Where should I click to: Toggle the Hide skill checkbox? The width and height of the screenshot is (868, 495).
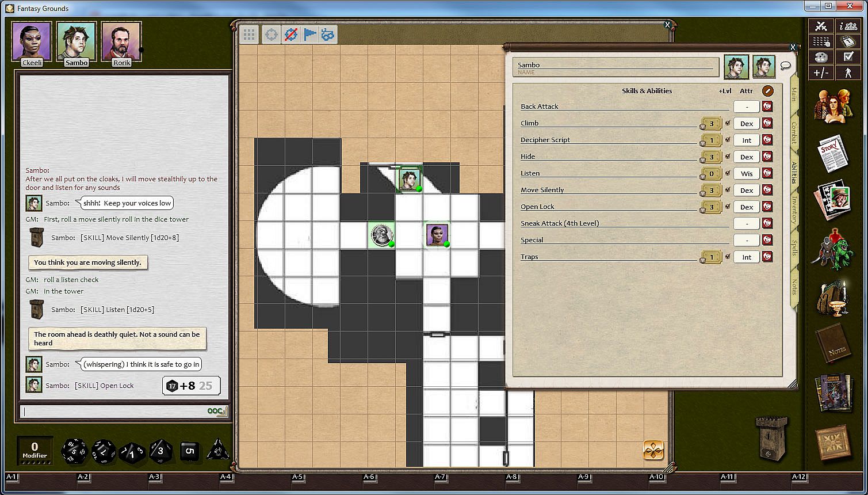click(728, 157)
